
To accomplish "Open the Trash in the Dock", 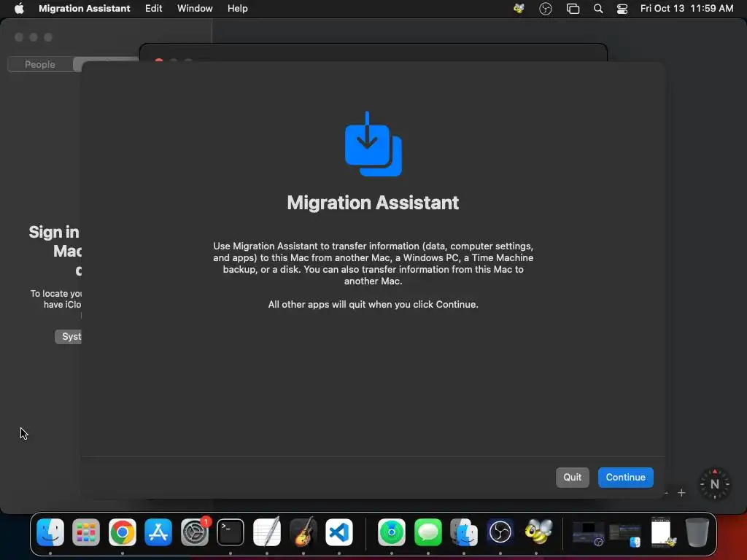I will pyautogui.click(x=697, y=532).
